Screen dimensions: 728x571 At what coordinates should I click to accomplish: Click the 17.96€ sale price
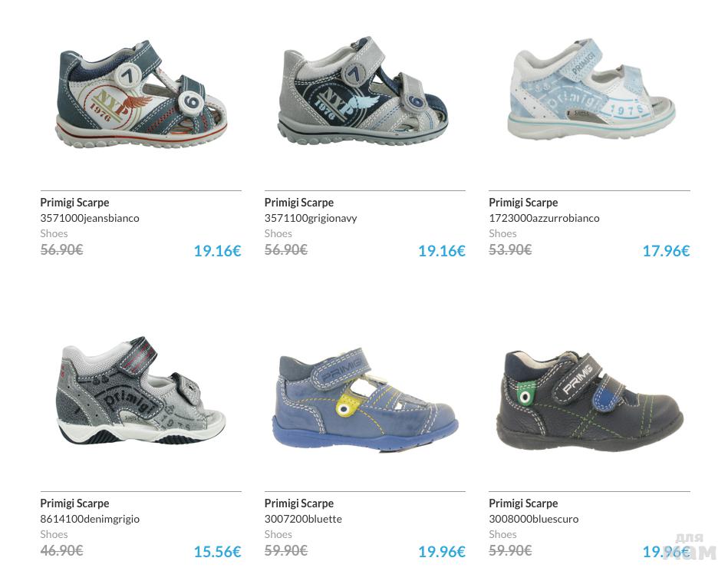coord(667,251)
